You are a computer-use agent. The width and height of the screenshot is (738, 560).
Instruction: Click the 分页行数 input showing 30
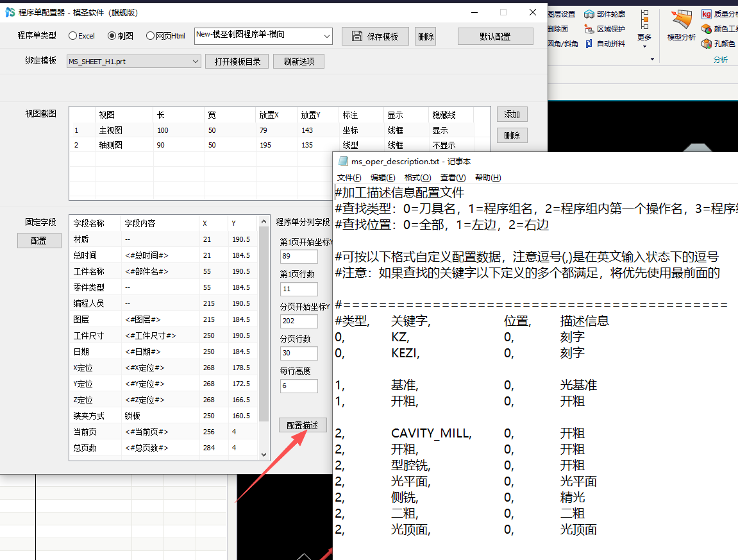299,353
